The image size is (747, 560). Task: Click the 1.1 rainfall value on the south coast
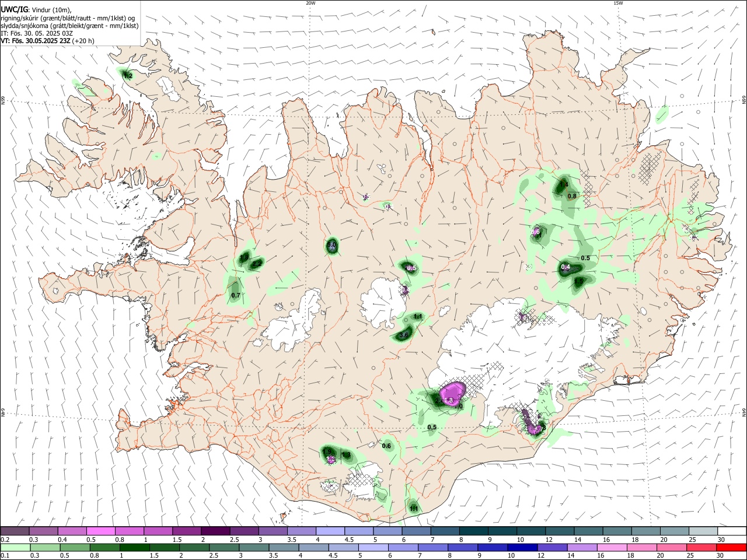point(414,509)
